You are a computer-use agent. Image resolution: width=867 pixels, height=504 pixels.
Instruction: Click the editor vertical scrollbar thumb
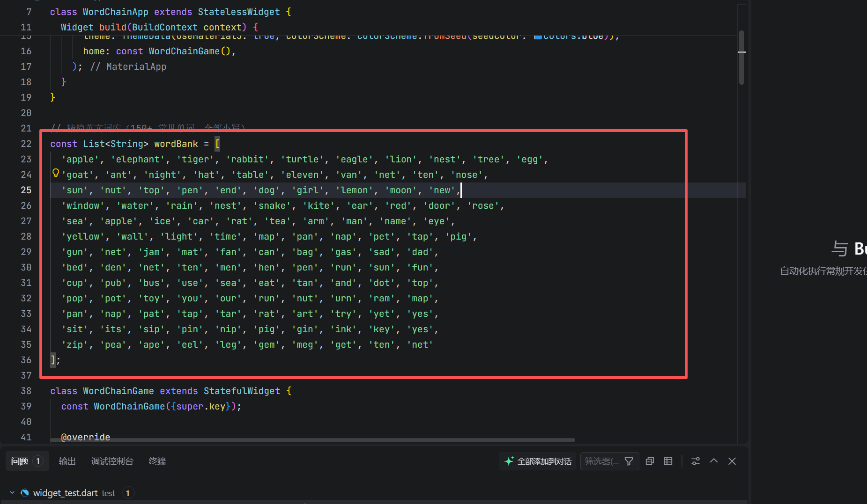point(741,57)
